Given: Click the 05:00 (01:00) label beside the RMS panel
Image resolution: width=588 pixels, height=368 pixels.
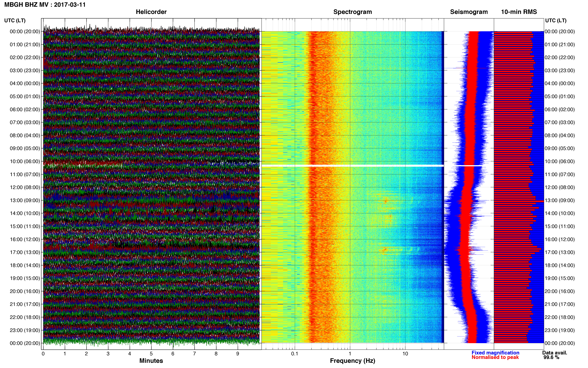Looking at the screenshot, I should (560, 96).
